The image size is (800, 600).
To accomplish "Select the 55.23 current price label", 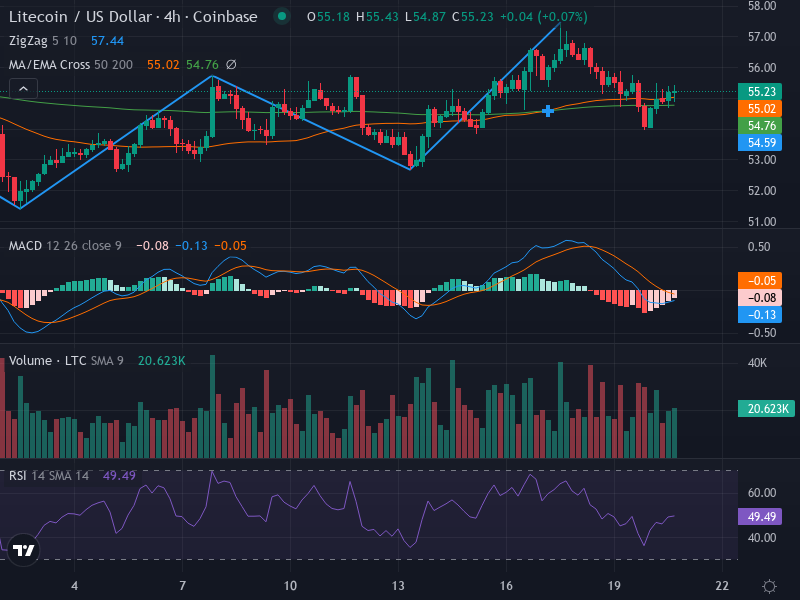I will tap(760, 91).
